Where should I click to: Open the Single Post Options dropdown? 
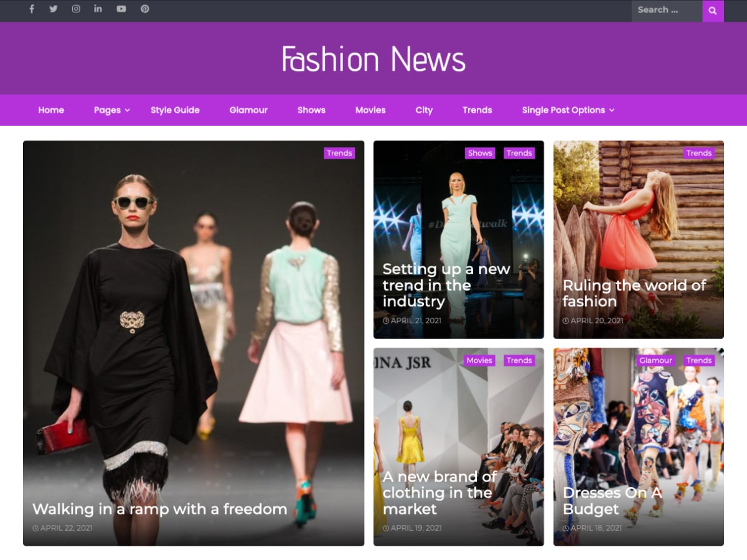pyautogui.click(x=563, y=110)
